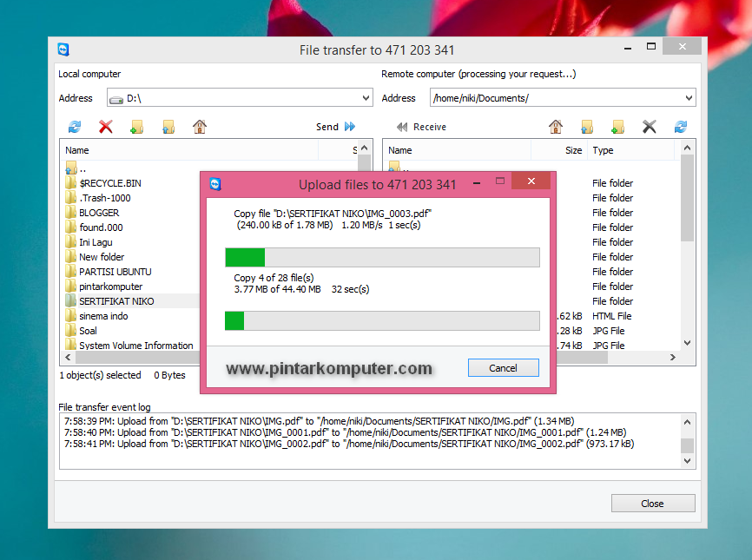
Task: Select the .Trash-1000 folder
Action: 104,198
